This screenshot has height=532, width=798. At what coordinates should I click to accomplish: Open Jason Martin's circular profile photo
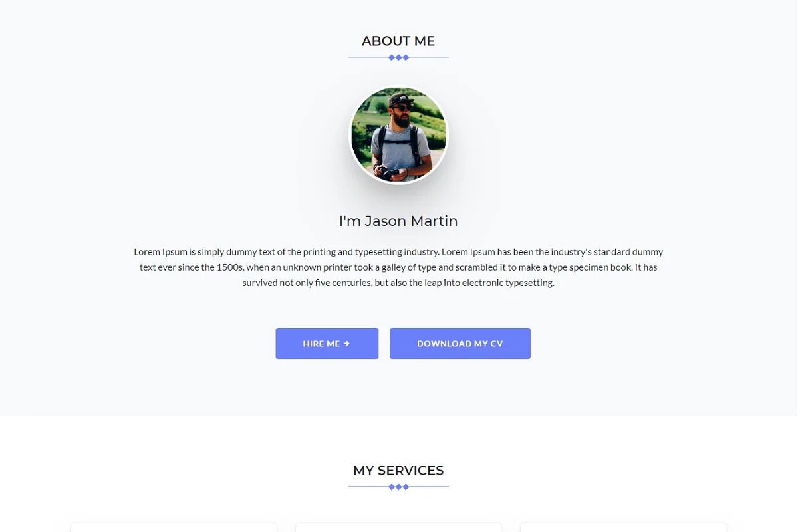[399, 135]
